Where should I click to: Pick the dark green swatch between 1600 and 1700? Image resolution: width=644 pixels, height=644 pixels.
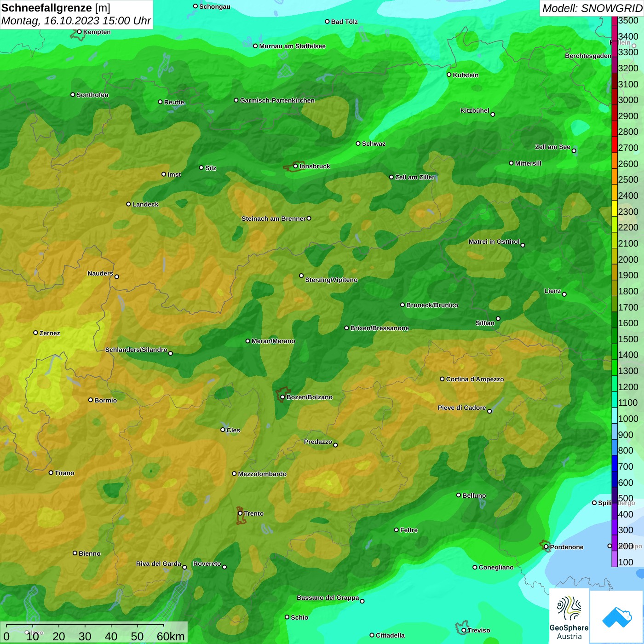click(615, 320)
